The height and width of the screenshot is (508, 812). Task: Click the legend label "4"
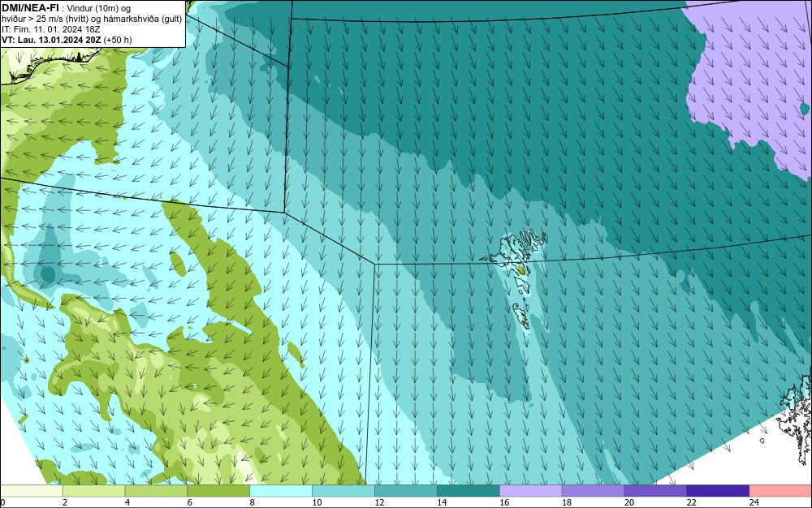(127, 502)
